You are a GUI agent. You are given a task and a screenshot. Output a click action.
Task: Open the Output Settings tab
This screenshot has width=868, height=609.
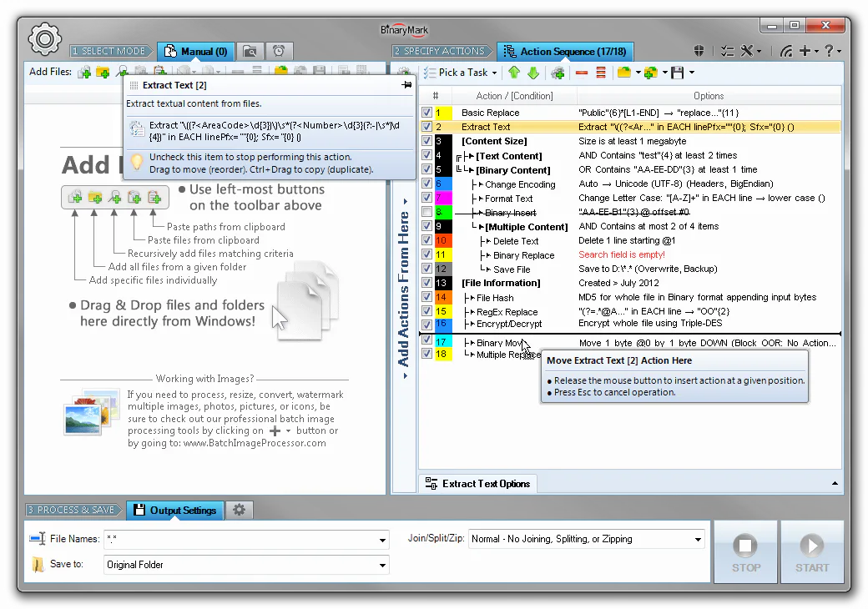175,510
